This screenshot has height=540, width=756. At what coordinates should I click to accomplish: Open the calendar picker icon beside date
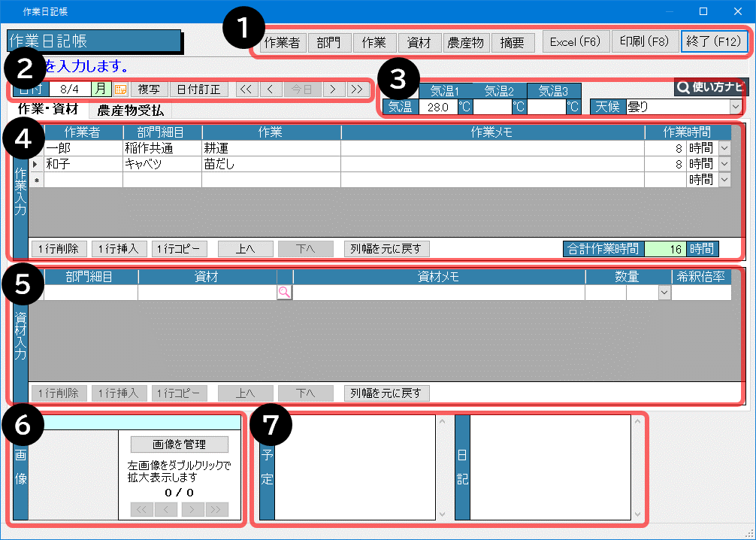coord(120,89)
